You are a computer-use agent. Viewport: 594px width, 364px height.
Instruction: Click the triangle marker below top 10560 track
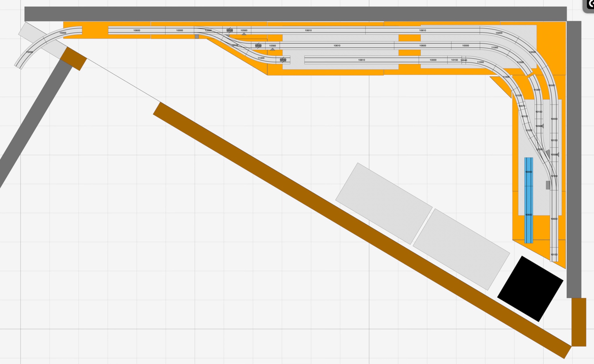[244, 34]
